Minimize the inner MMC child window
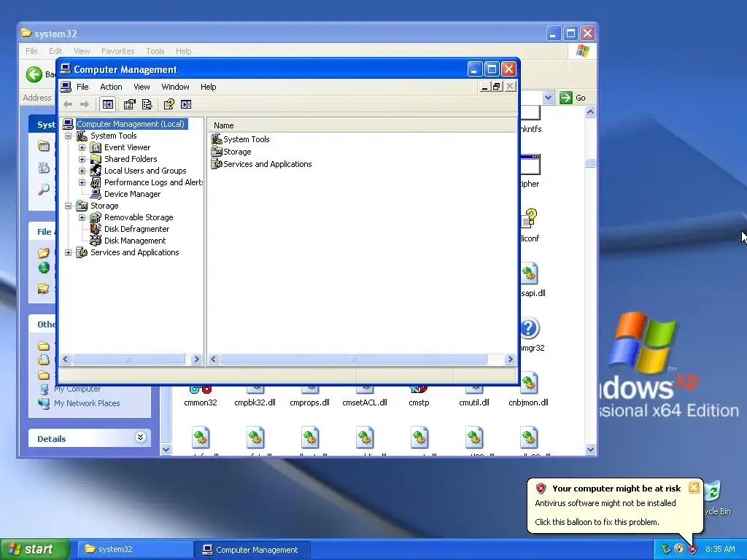 pos(484,87)
